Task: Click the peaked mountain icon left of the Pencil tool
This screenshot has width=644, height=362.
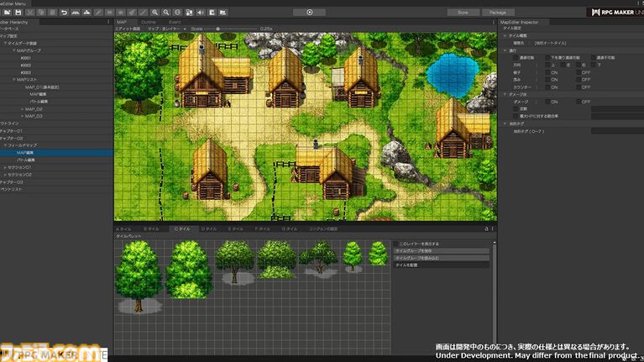Action: (x=86, y=13)
